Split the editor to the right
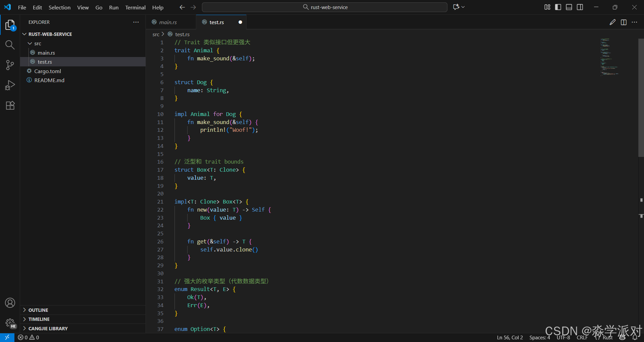Image resolution: width=644 pixels, height=342 pixels. 624,22
